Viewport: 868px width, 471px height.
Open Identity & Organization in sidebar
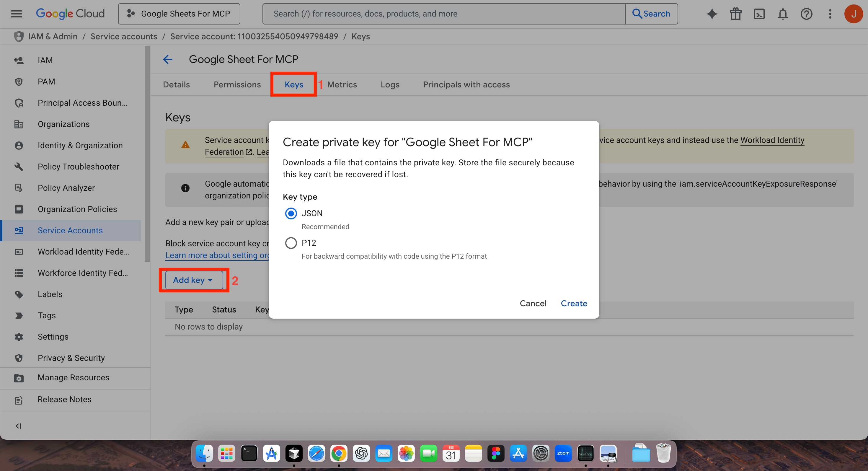(71, 145)
